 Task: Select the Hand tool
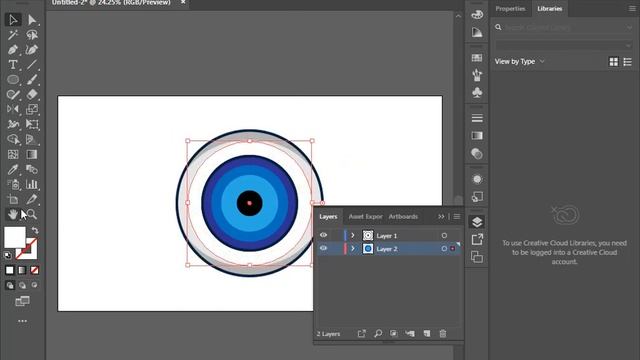tap(13, 214)
